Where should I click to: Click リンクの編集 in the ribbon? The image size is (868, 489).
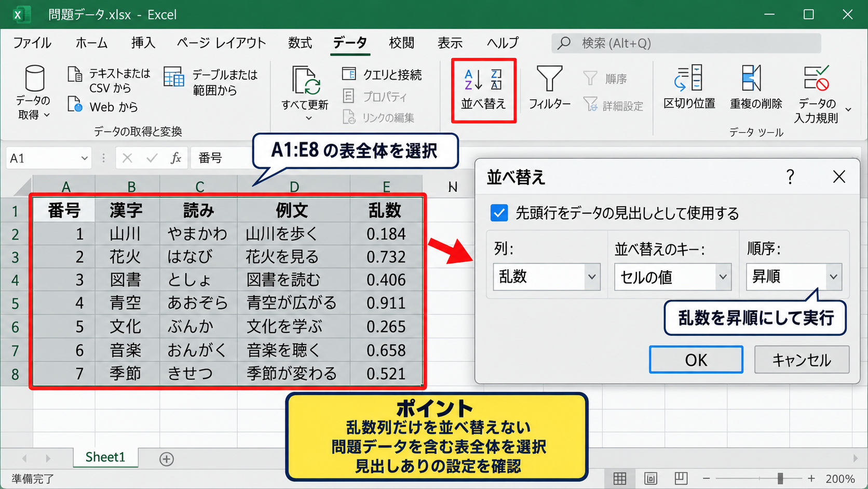pyautogui.click(x=378, y=117)
